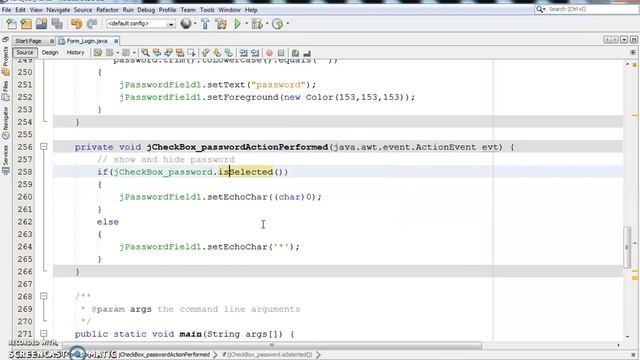
Task: Open the Files side panel
Action: click(x=5, y=91)
